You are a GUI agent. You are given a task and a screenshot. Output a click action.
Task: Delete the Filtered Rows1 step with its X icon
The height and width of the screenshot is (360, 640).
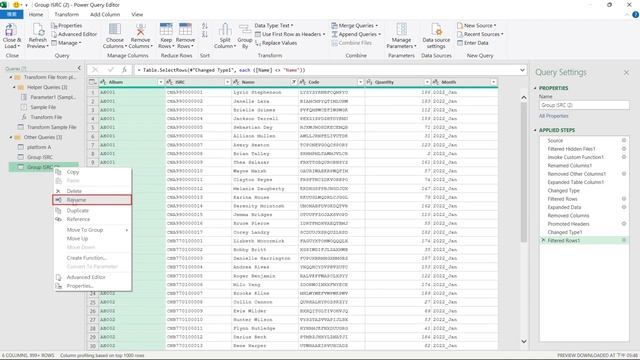point(543,240)
